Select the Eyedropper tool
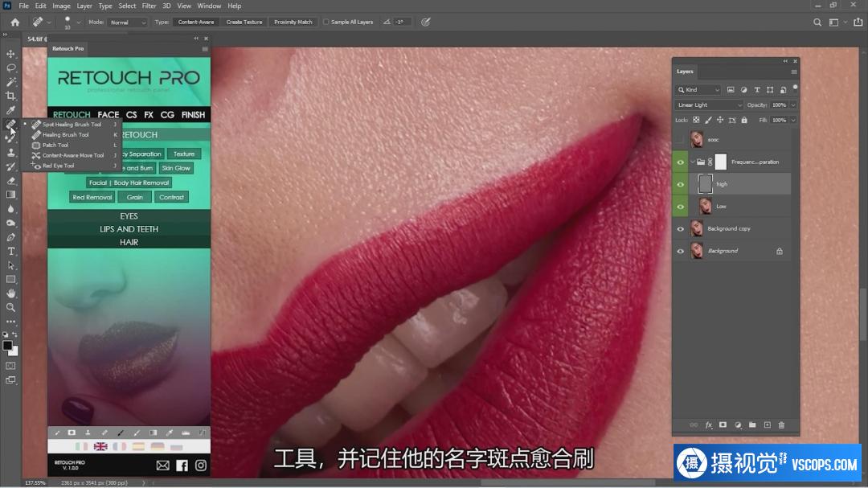Viewport: 868px width, 488px height. tap(10, 110)
